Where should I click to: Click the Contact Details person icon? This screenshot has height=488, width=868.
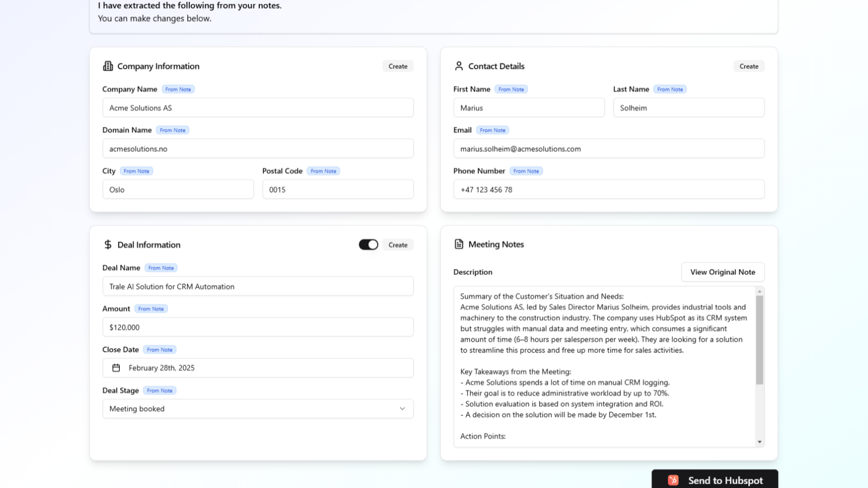(x=459, y=66)
